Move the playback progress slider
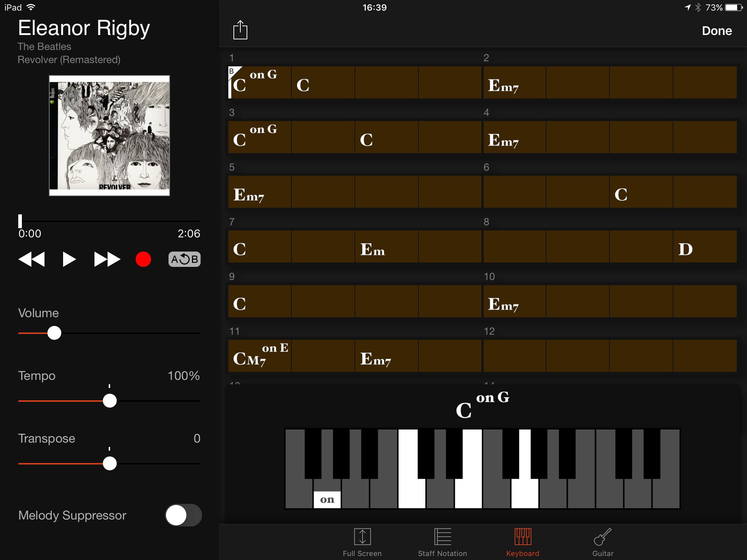Image resolution: width=747 pixels, height=560 pixels. tap(21, 221)
